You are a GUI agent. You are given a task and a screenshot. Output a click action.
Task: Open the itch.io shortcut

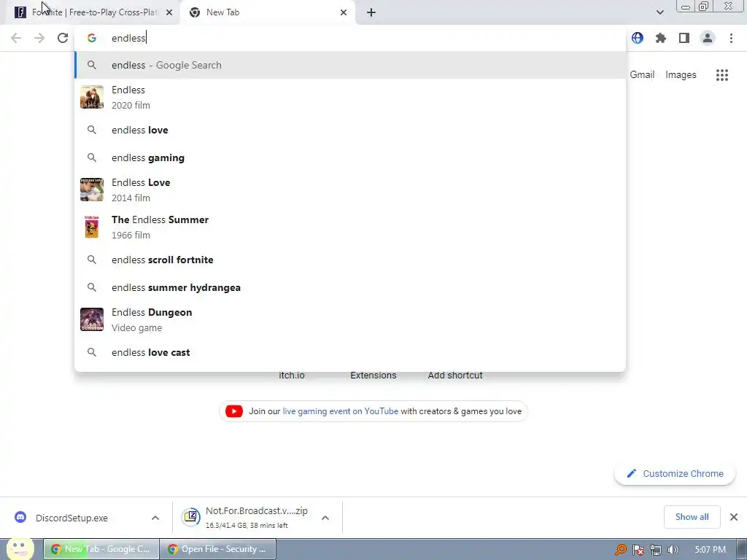[x=292, y=376]
